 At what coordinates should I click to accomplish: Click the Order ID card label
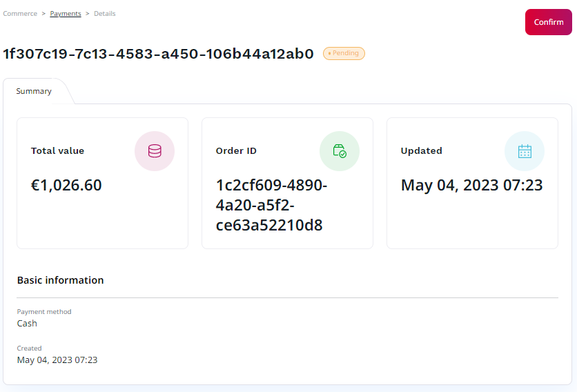236,151
